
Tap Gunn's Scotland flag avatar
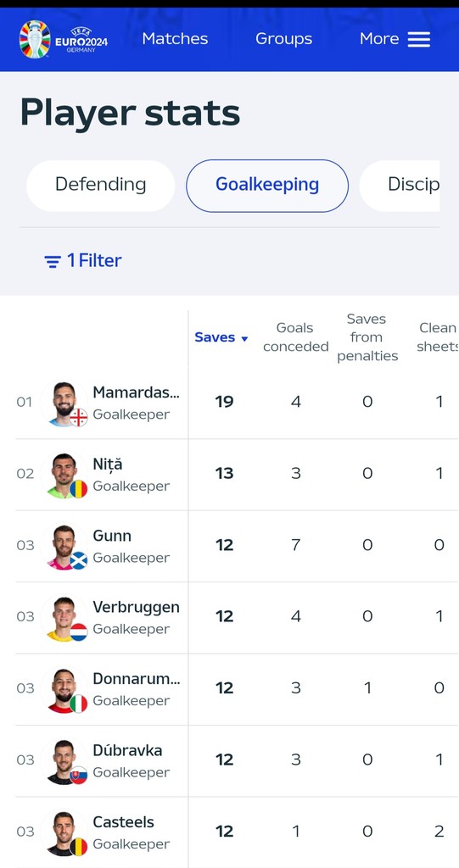point(79,560)
